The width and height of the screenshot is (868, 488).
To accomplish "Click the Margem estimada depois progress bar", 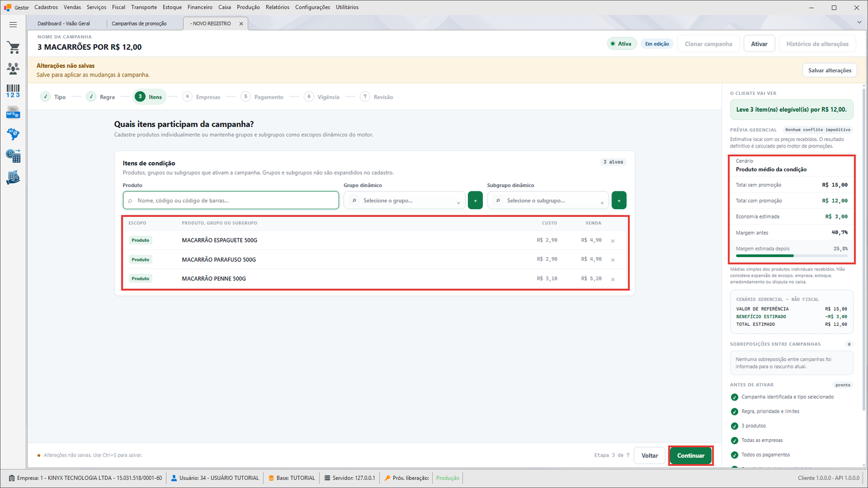I will [x=792, y=255].
